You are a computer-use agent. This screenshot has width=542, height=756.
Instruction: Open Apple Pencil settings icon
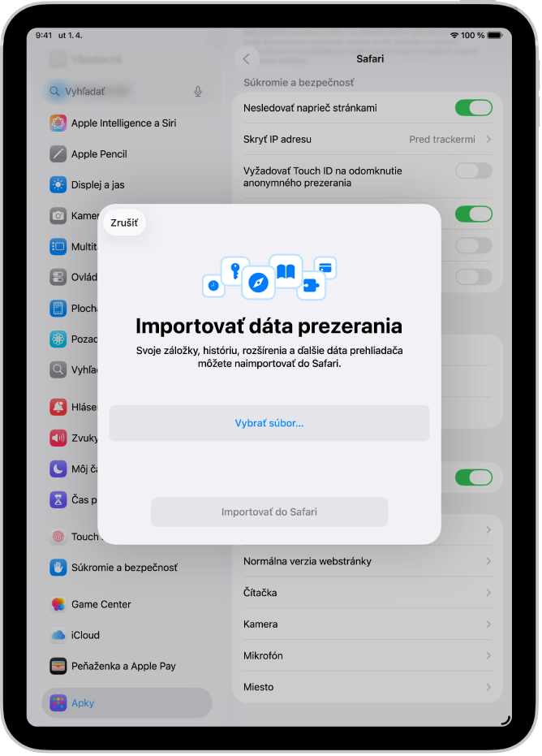point(58,153)
